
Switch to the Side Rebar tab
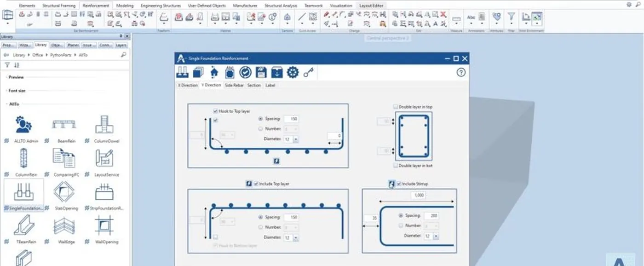pyautogui.click(x=234, y=85)
